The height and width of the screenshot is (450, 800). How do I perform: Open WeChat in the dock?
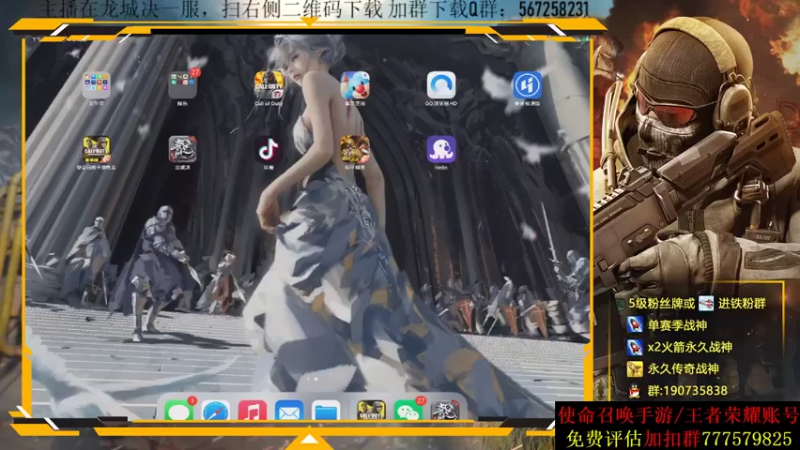[408, 410]
